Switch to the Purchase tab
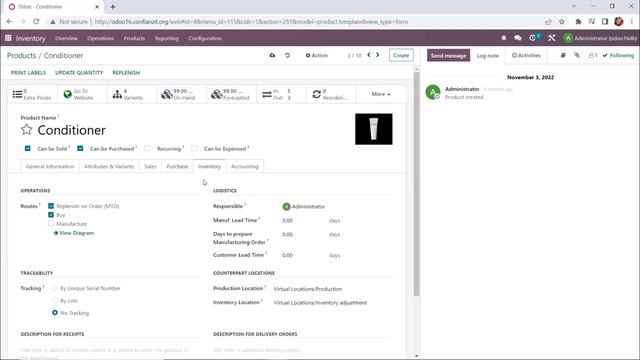This screenshot has height=360, width=640. click(177, 166)
